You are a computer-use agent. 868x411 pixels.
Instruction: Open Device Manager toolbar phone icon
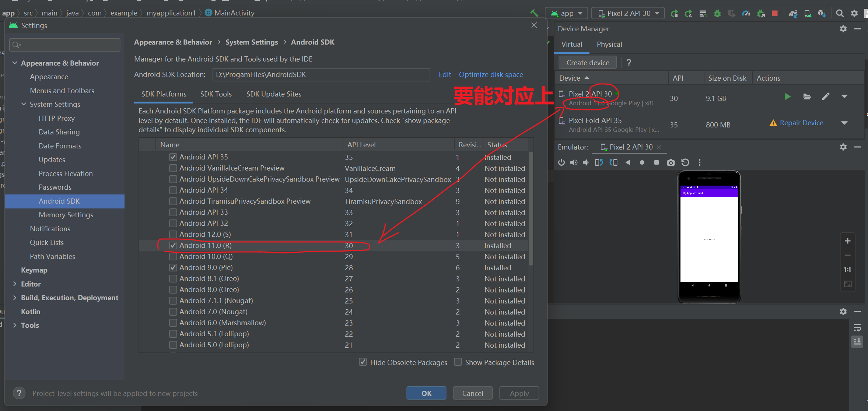pos(808,14)
